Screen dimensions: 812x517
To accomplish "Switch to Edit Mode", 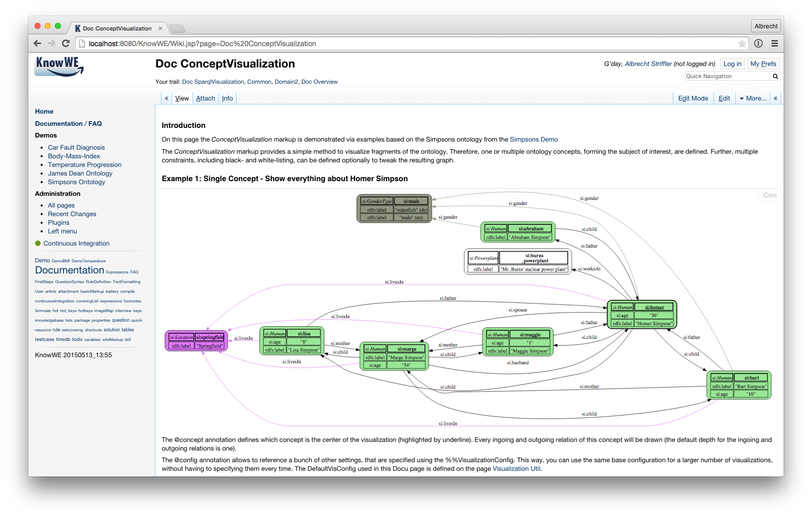I will [x=693, y=98].
